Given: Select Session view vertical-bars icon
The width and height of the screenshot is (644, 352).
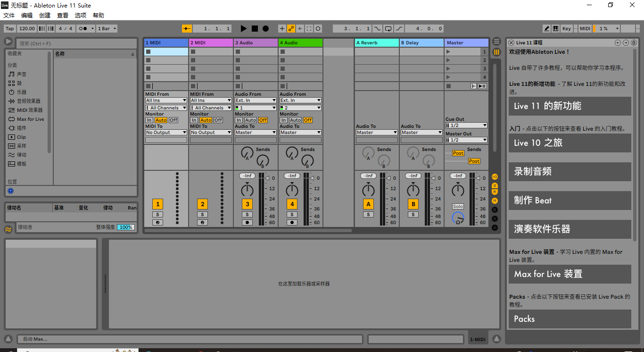Looking at the screenshot, I should (x=496, y=52).
